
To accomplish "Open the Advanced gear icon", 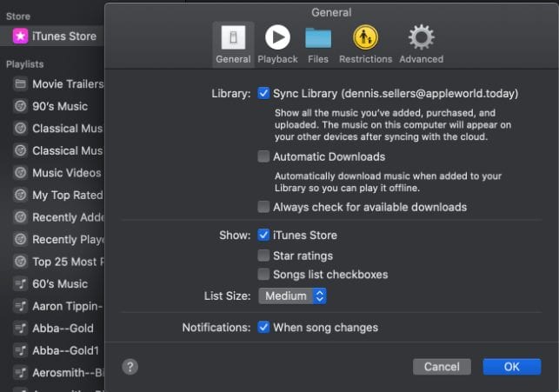I will [x=421, y=37].
